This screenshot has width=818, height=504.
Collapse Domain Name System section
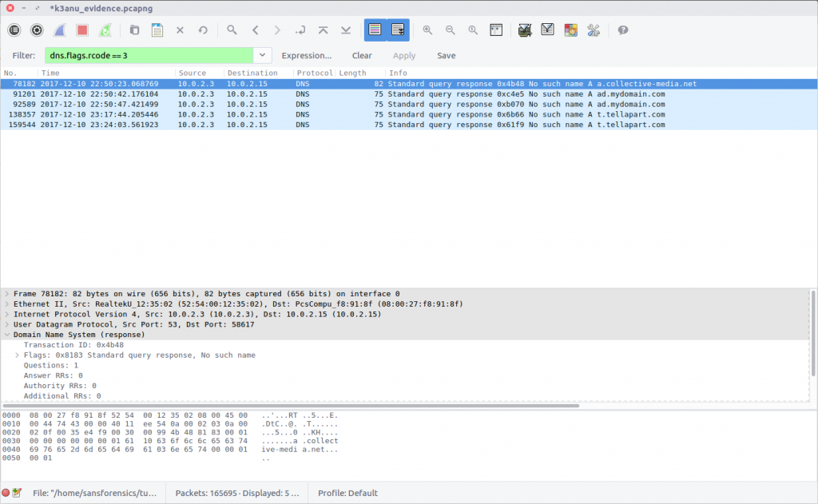pyautogui.click(x=6, y=335)
